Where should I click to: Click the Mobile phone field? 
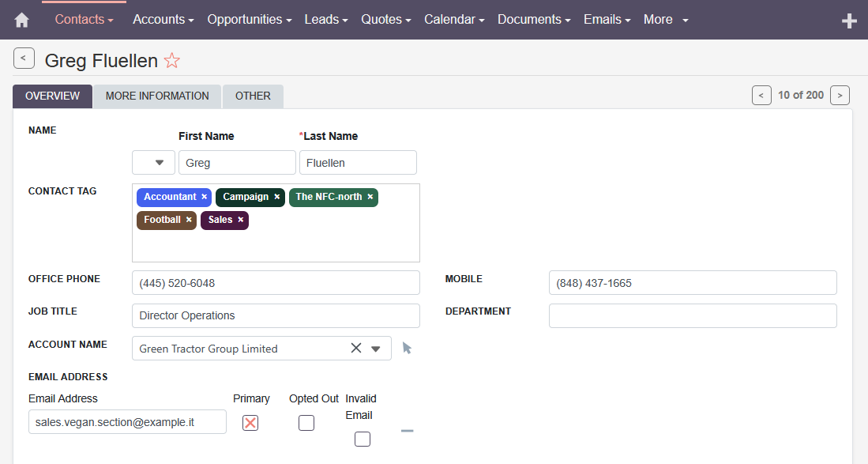(x=693, y=283)
